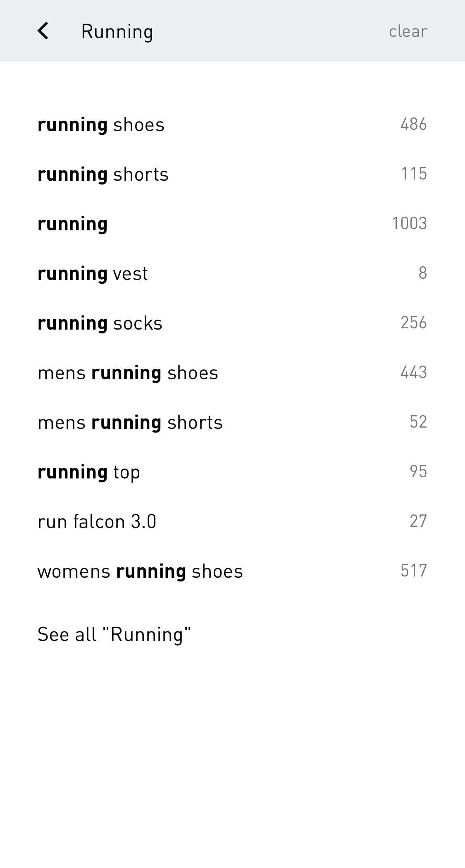465x868 pixels.
Task: Tap the 1003 results count
Action: pos(409,223)
